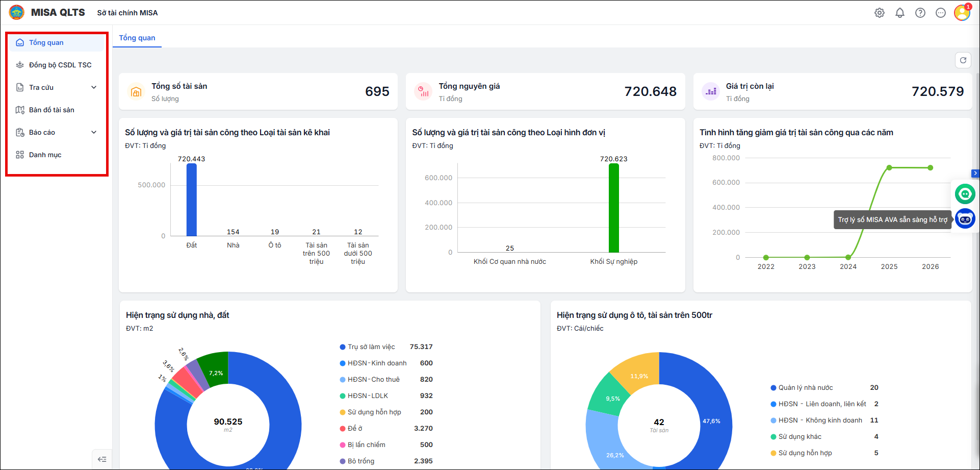Click the green chat support icon
The image size is (980, 470).
pos(965,194)
